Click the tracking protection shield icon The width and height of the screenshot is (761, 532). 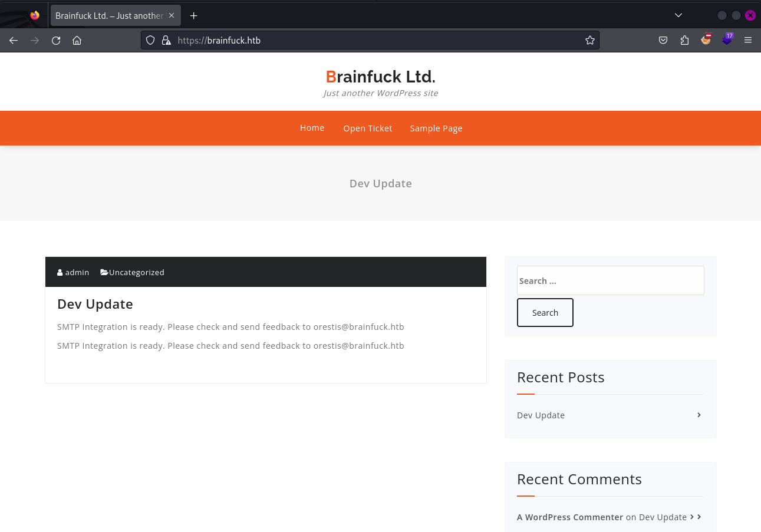pos(150,40)
